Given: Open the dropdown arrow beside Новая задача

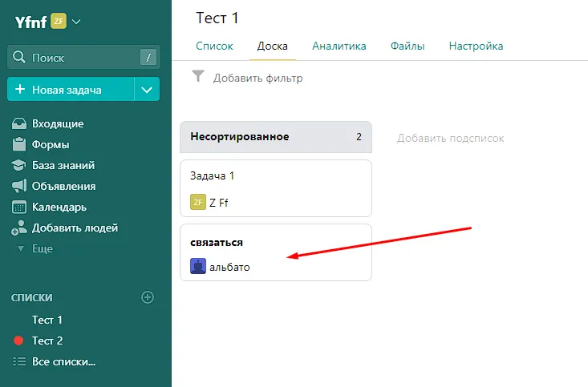Looking at the screenshot, I should coord(146,90).
